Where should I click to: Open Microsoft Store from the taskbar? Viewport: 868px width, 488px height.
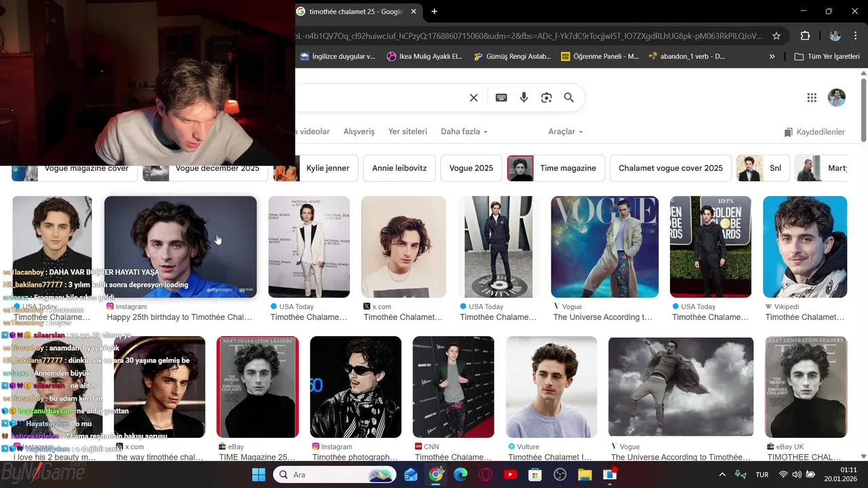[x=535, y=474]
